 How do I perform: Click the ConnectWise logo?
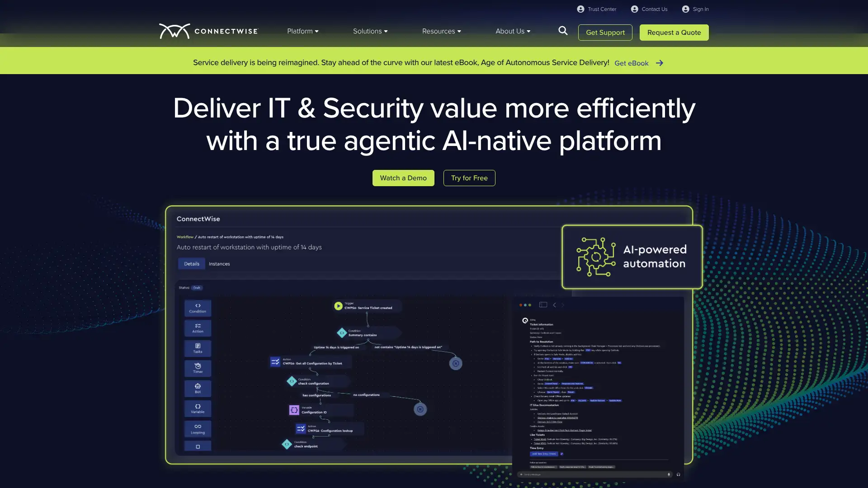click(x=208, y=31)
